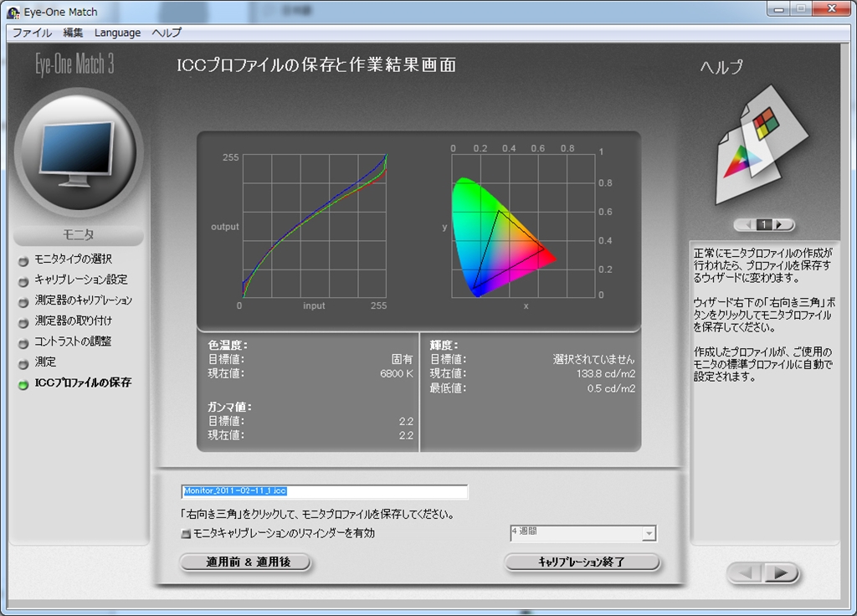Click the 133.8 cd/m2 luminance value
Screen dimensions: 857x616
pos(606,374)
